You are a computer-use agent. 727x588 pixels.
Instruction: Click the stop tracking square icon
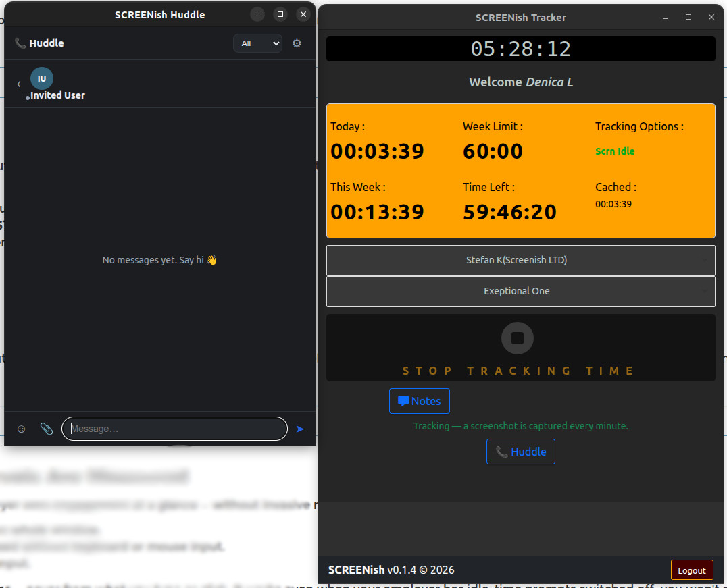tap(518, 338)
